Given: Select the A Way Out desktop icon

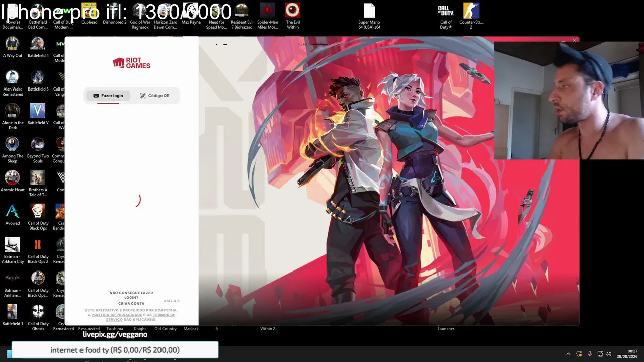Looking at the screenshot, I should pos(13,47).
